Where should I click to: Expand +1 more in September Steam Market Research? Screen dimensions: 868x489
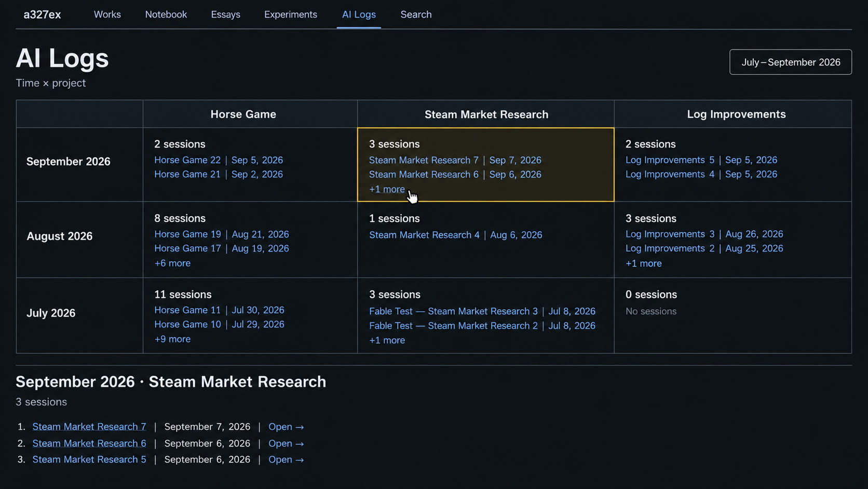[387, 189]
